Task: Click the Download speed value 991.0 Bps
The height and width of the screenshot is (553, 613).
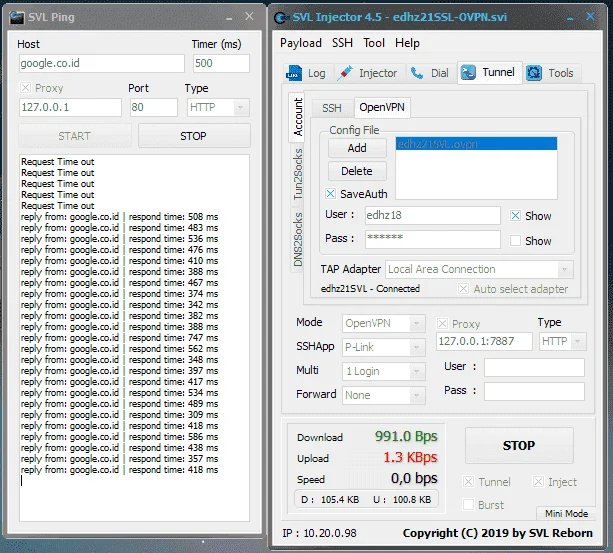Action: [406, 436]
